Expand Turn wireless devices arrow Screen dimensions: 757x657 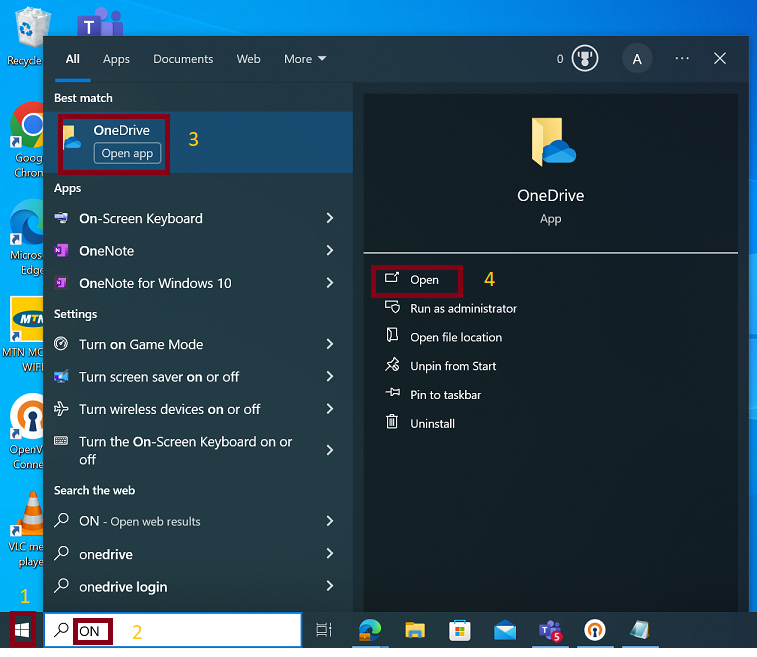click(330, 408)
